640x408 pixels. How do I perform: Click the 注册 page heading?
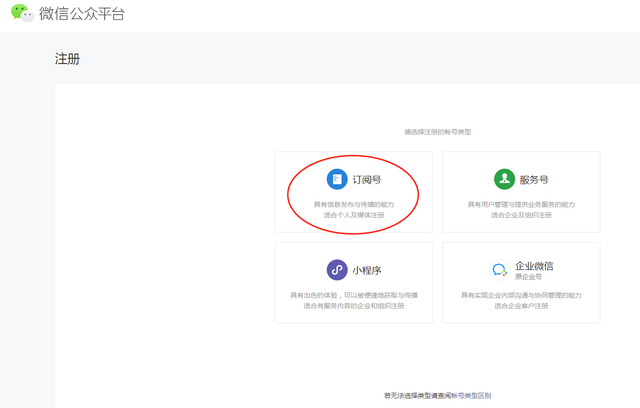click(67, 59)
